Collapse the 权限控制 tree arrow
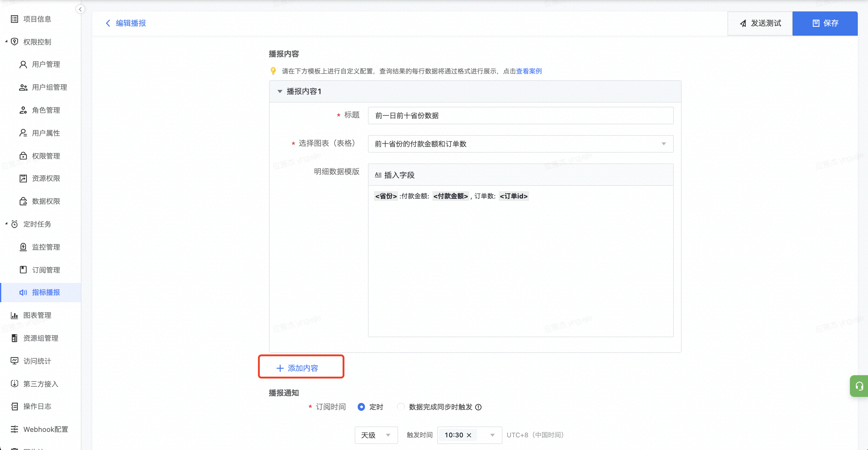The width and height of the screenshot is (868, 450). [6, 41]
